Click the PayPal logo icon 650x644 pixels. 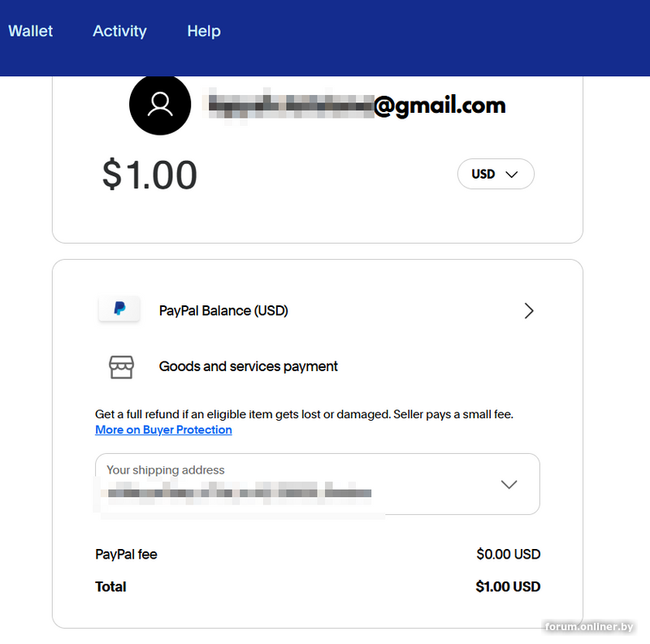(x=119, y=309)
